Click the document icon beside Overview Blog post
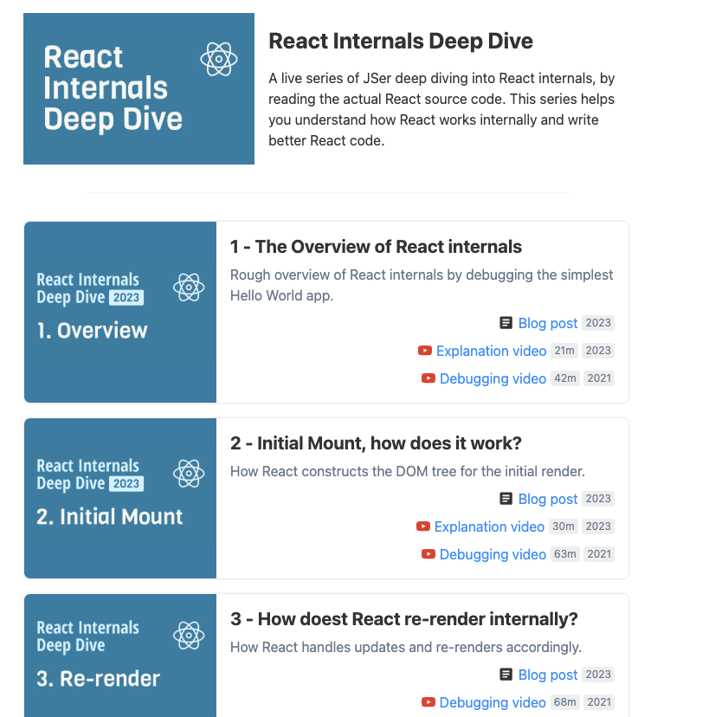Image resolution: width=728 pixels, height=717 pixels. (x=506, y=323)
